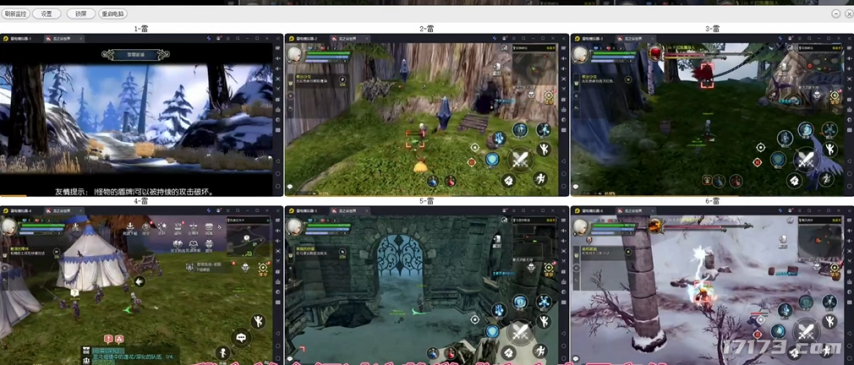
Task: Open 设置 settings in top toolbar
Action: pos(47,14)
